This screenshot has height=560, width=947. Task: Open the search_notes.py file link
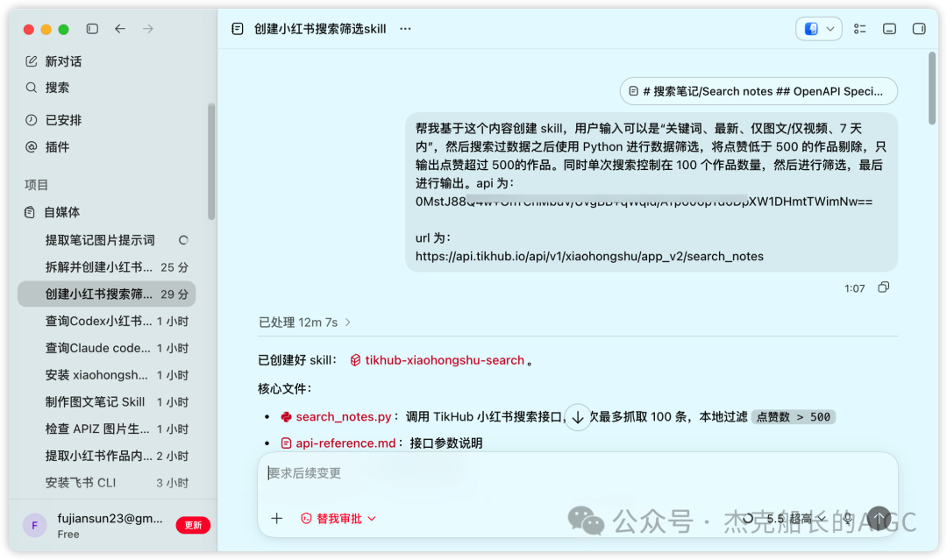point(337,416)
